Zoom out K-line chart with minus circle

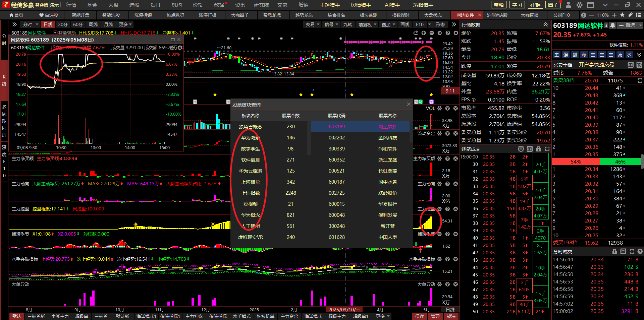click(x=432, y=33)
